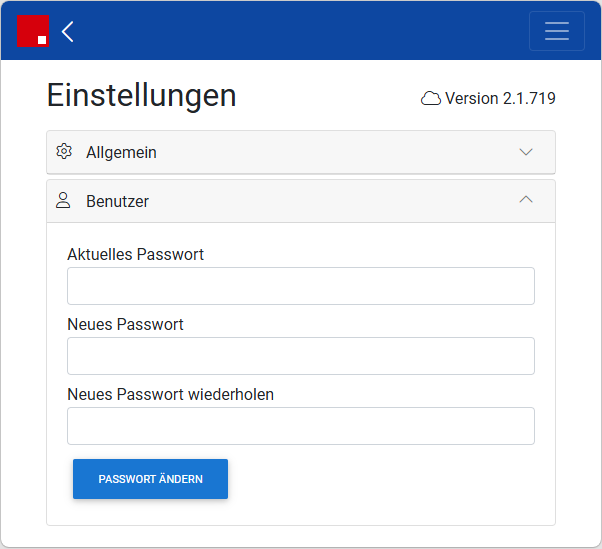Click the user icon beside Benutzer

pos(63,200)
